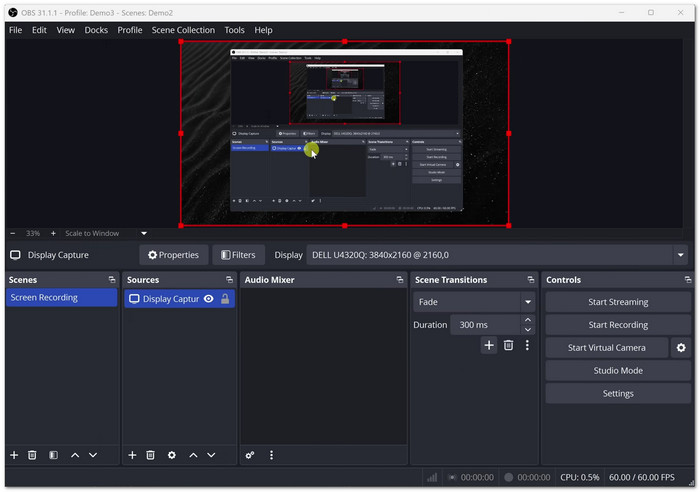Screen dimensions: 700x492
Task: Add a new scene with the plus icon
Action: (x=14, y=455)
